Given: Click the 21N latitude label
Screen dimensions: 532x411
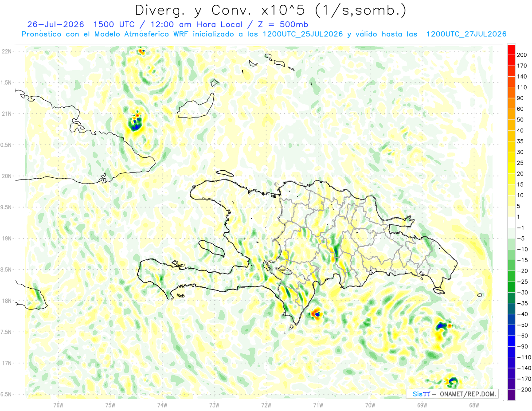Looking at the screenshot, I should 7,114.
